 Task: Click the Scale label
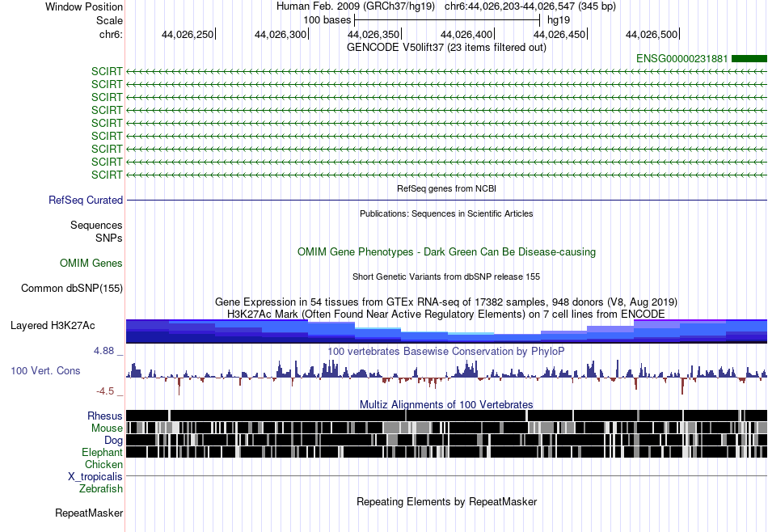pyautogui.click(x=109, y=20)
